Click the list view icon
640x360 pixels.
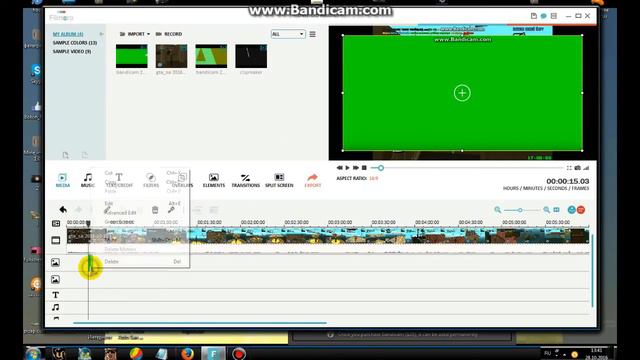coord(313,34)
